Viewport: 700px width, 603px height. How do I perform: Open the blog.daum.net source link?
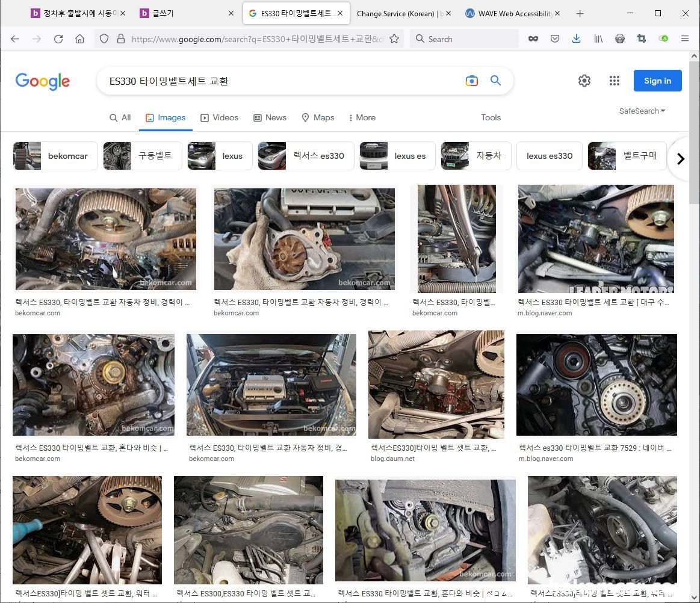click(x=393, y=459)
